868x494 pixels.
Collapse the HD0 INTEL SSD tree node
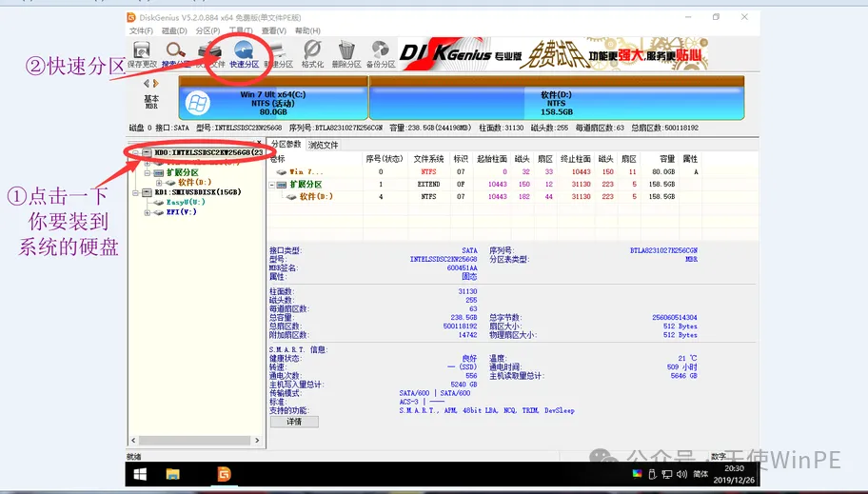click(x=136, y=152)
